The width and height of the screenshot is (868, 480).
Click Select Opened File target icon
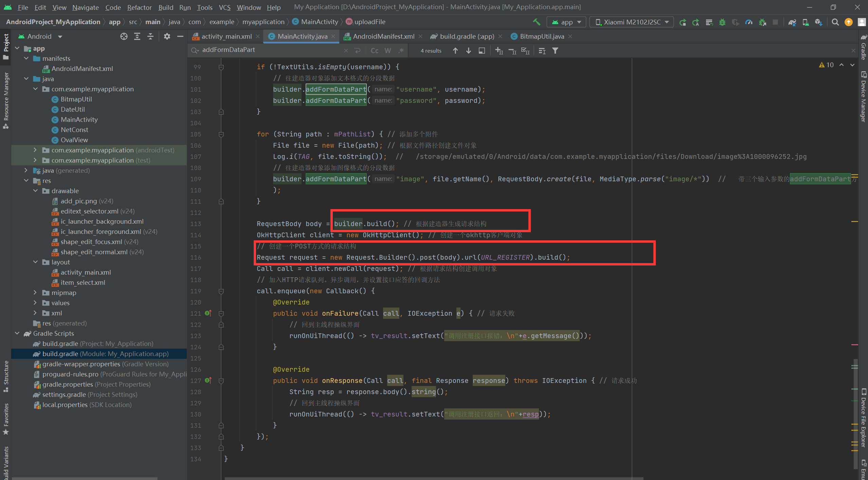click(x=124, y=36)
